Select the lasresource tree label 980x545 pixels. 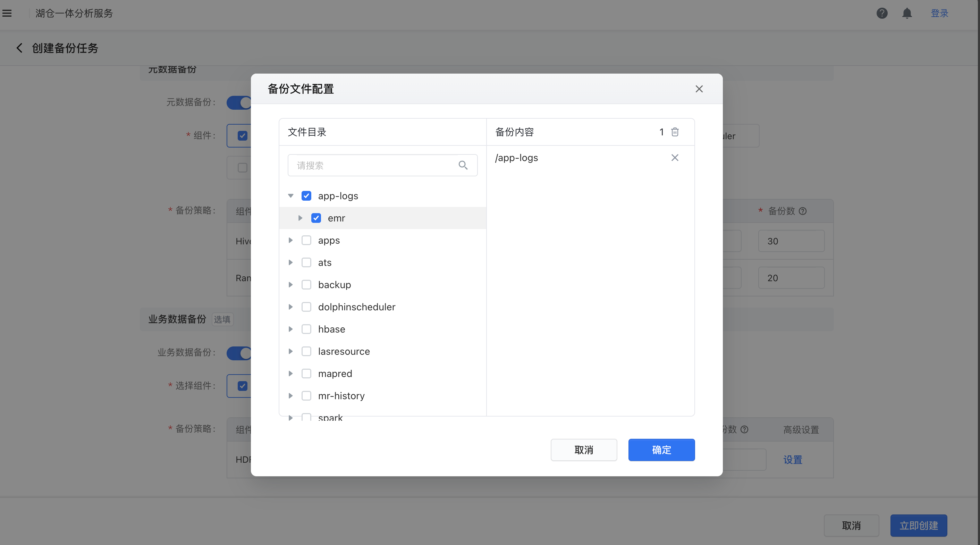coord(344,351)
